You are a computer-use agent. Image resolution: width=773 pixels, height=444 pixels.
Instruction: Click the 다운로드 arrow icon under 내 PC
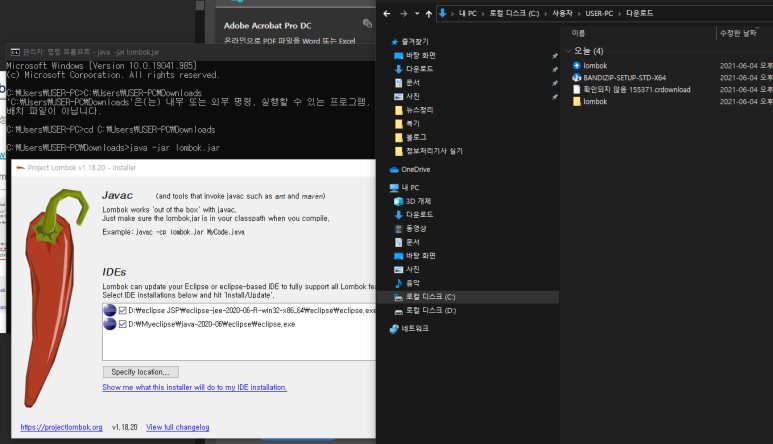click(399, 215)
